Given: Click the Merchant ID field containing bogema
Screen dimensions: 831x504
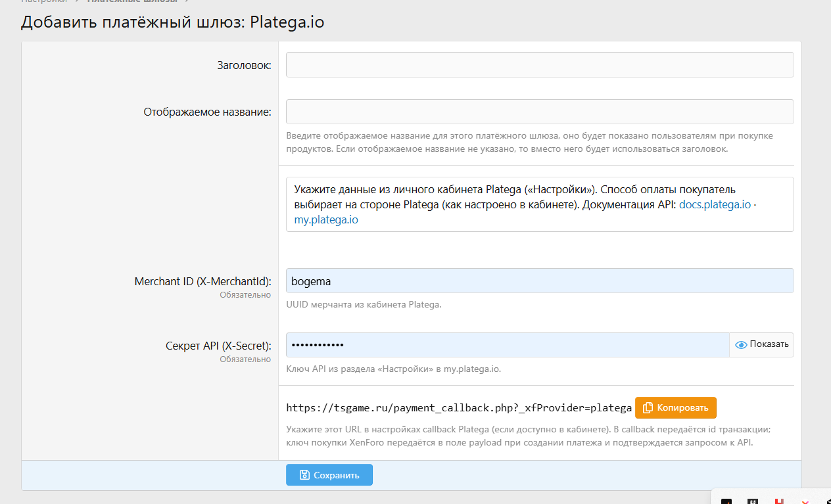Looking at the screenshot, I should pyautogui.click(x=540, y=281).
